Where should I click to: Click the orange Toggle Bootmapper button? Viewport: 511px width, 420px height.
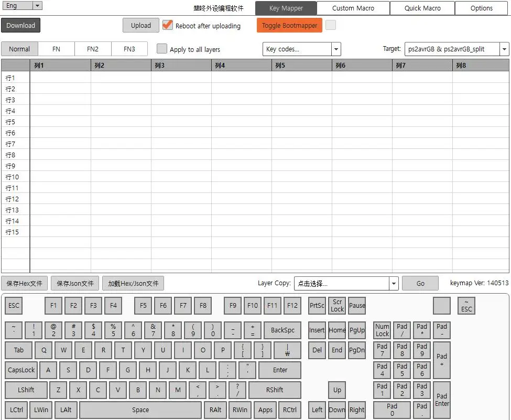(x=289, y=26)
